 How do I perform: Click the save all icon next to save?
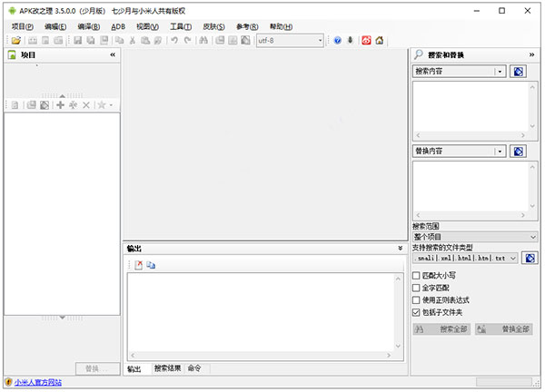coord(91,40)
